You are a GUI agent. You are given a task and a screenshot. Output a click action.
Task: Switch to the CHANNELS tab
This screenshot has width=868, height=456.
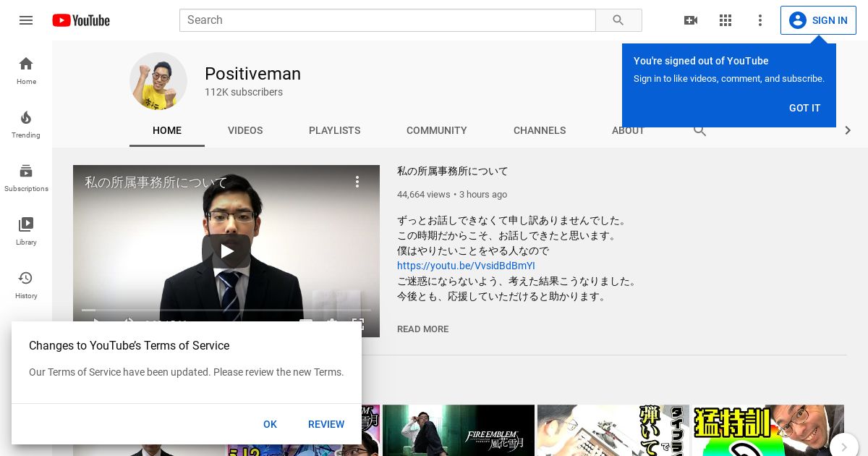540,130
